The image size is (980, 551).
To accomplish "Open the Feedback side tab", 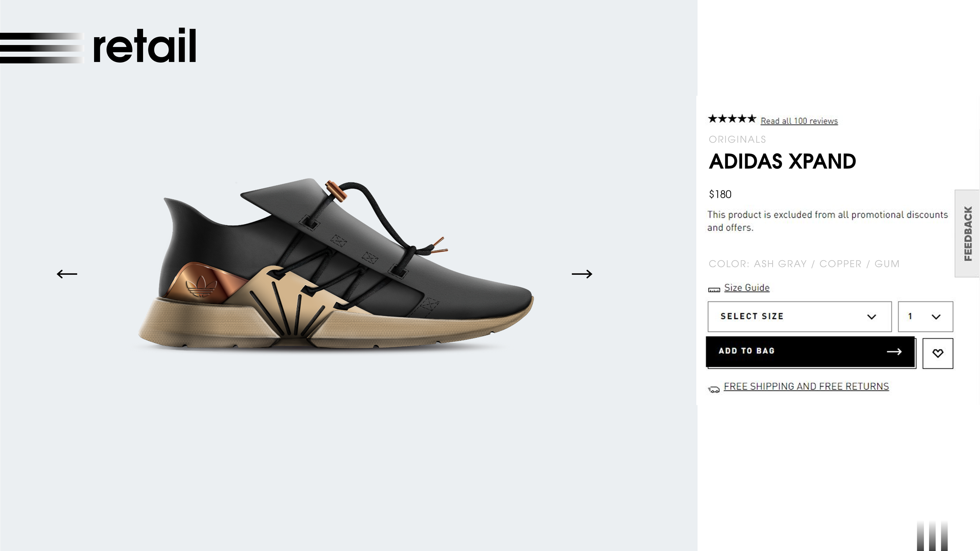I will [967, 234].
